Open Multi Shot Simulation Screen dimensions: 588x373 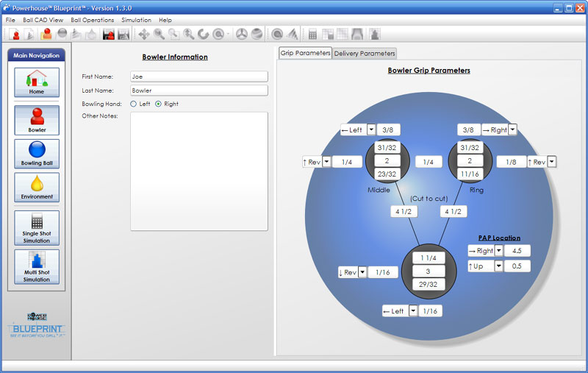coord(37,267)
